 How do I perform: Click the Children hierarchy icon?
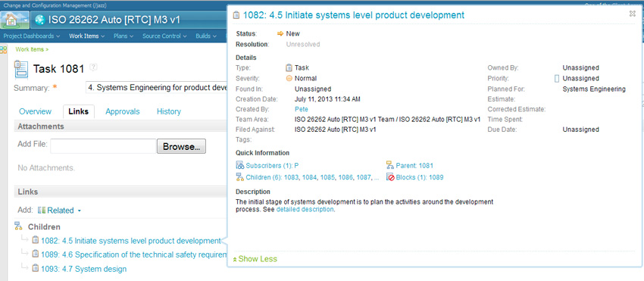coord(18,226)
